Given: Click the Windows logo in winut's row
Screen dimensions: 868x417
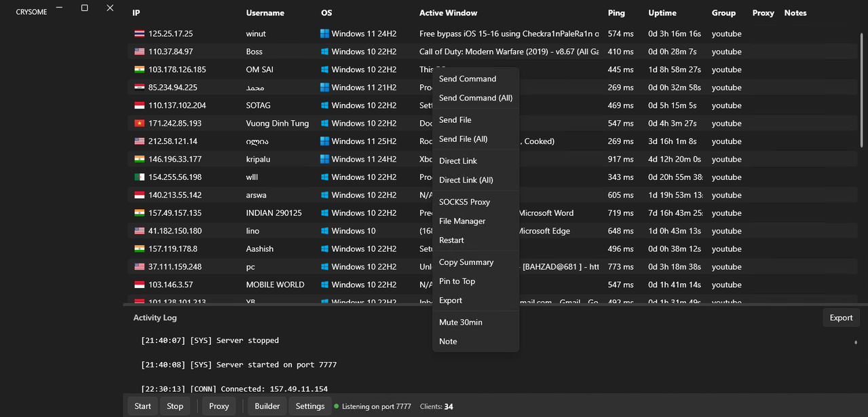Looking at the screenshot, I should point(324,34).
